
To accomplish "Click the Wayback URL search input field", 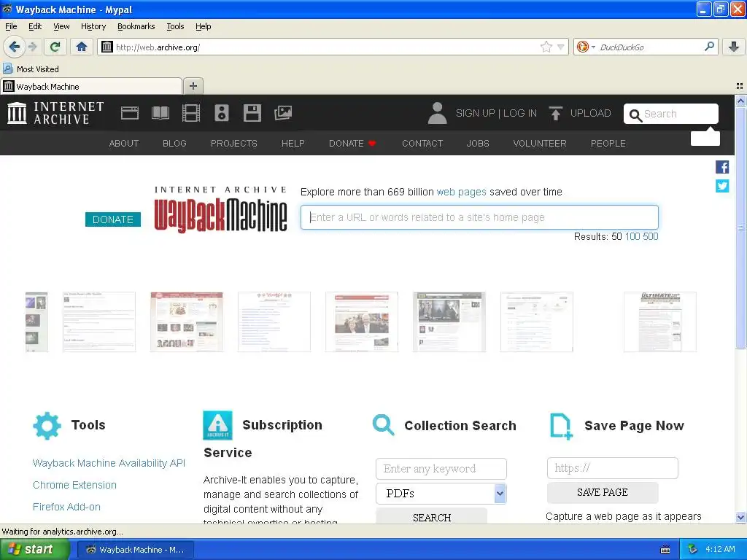I will pyautogui.click(x=479, y=217).
